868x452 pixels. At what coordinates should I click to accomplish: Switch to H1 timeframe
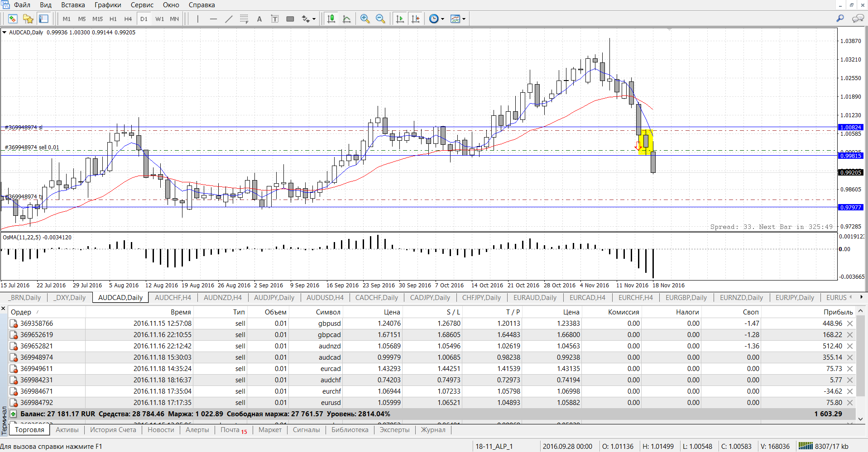coord(113,19)
